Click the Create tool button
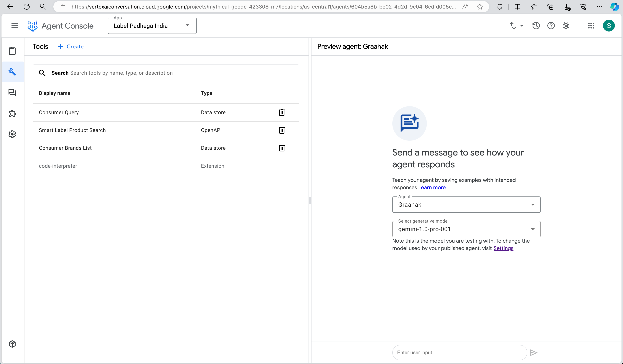The image size is (623, 364). 71,47
